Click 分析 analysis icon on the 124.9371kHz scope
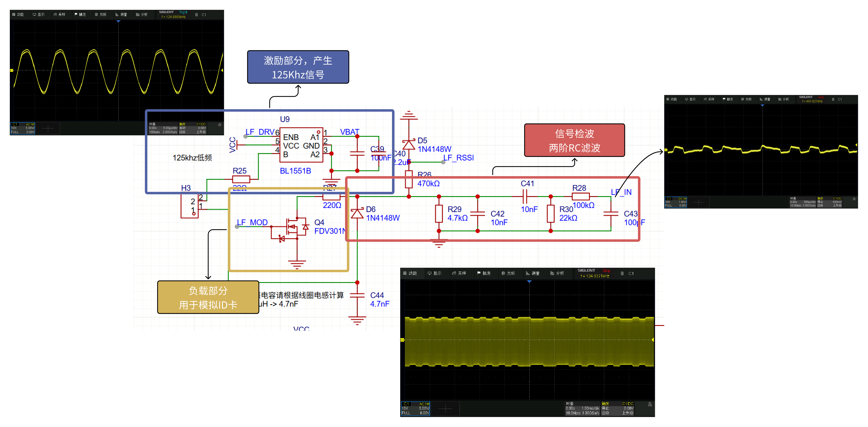 click(x=552, y=273)
